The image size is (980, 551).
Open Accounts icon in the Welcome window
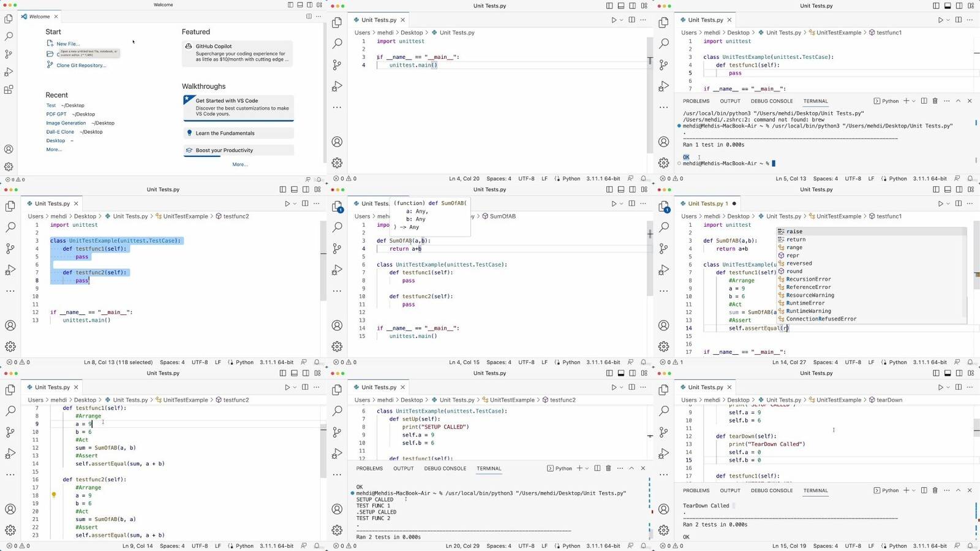[9, 149]
